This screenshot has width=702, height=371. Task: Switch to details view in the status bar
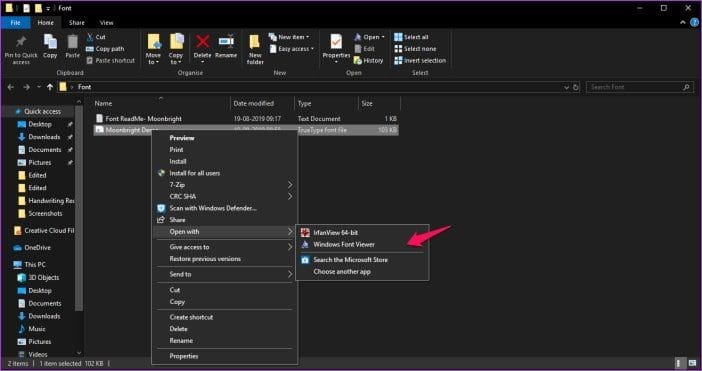[679, 363]
